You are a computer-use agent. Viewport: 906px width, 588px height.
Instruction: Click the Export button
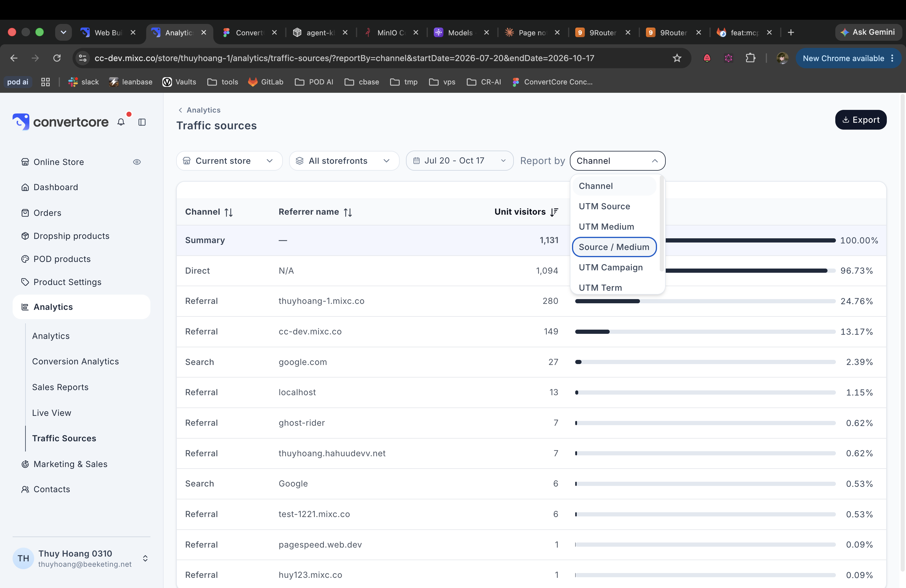(861, 120)
